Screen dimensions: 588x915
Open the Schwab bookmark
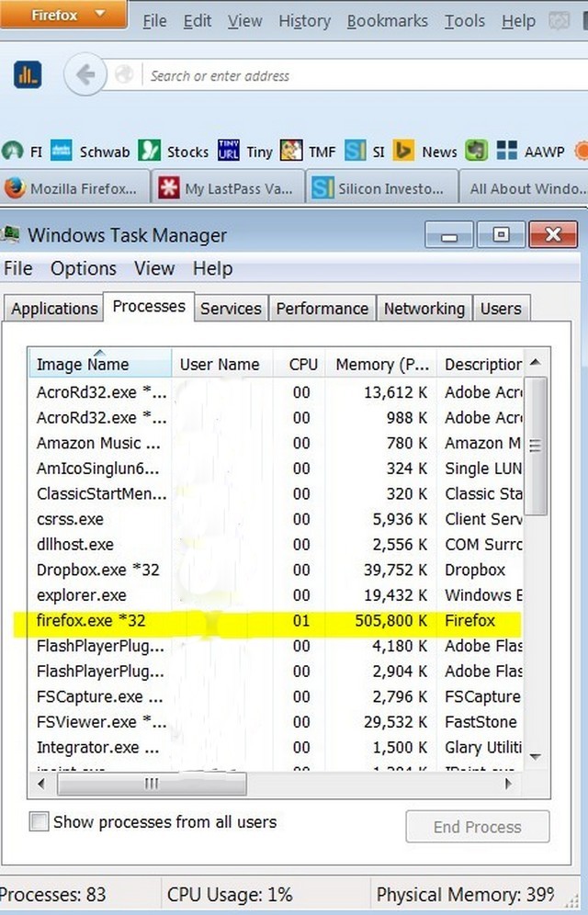[x=90, y=152]
